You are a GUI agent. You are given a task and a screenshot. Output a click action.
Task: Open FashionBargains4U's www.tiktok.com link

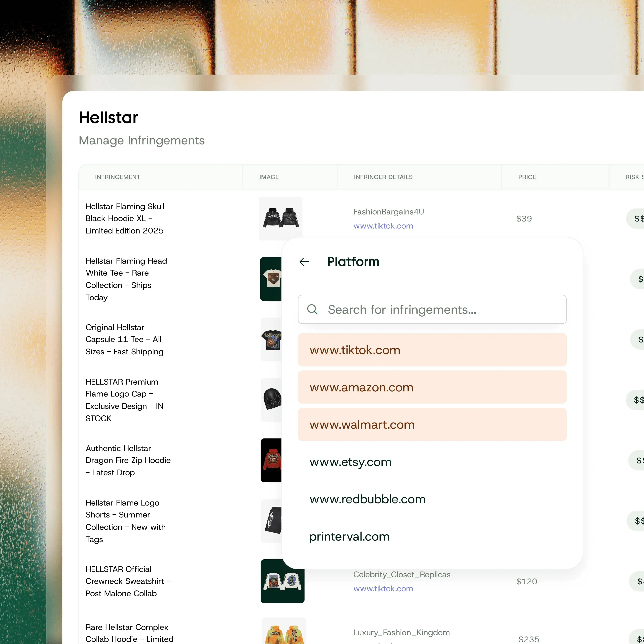pos(383,226)
